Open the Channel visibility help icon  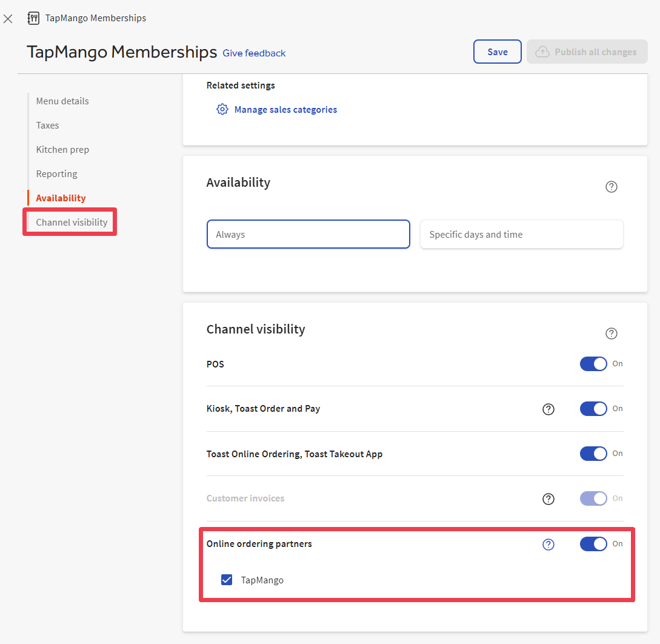click(611, 333)
